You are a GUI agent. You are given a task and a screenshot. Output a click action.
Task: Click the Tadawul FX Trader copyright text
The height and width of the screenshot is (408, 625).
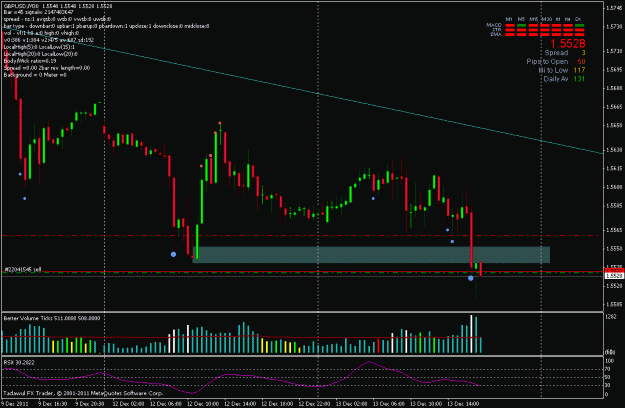(x=83, y=393)
